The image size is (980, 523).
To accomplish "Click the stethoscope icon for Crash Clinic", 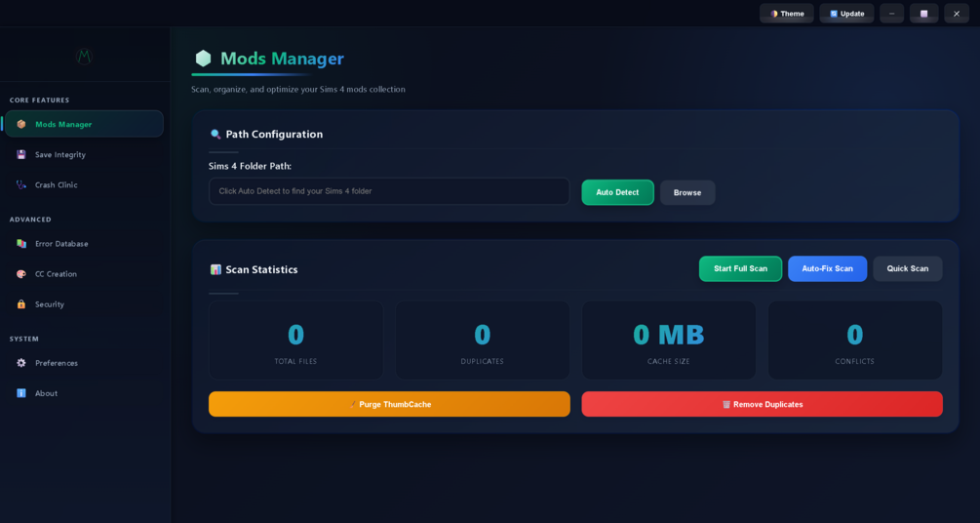I will [21, 184].
